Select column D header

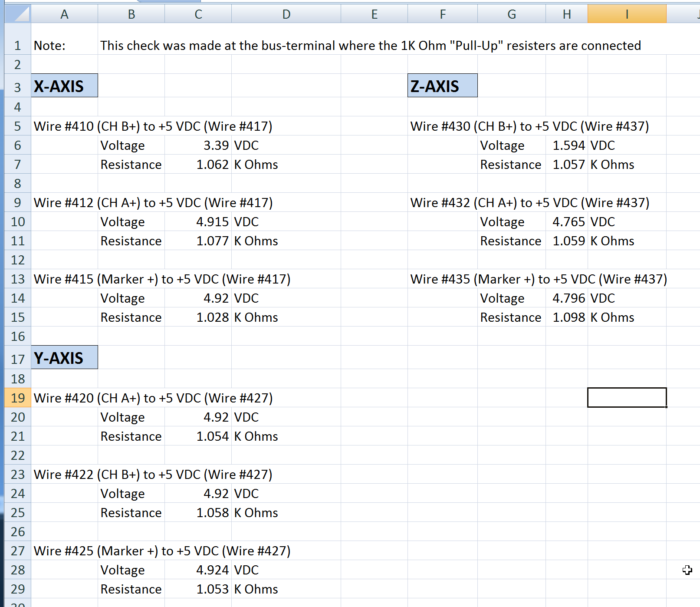click(286, 14)
